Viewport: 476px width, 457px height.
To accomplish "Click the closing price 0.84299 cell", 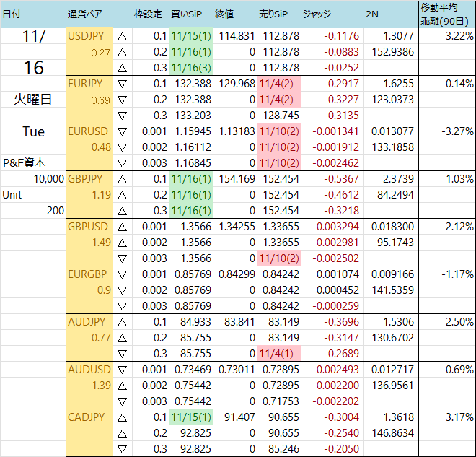I will click(x=235, y=274).
